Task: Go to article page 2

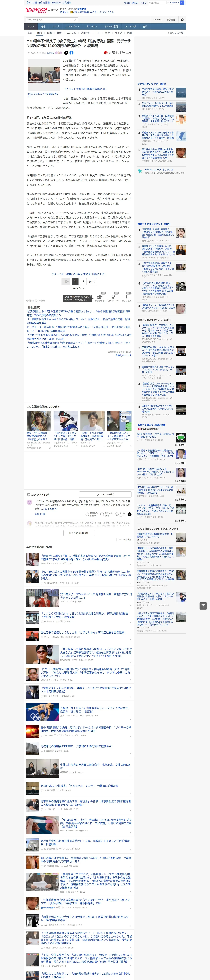Action: 83,282
